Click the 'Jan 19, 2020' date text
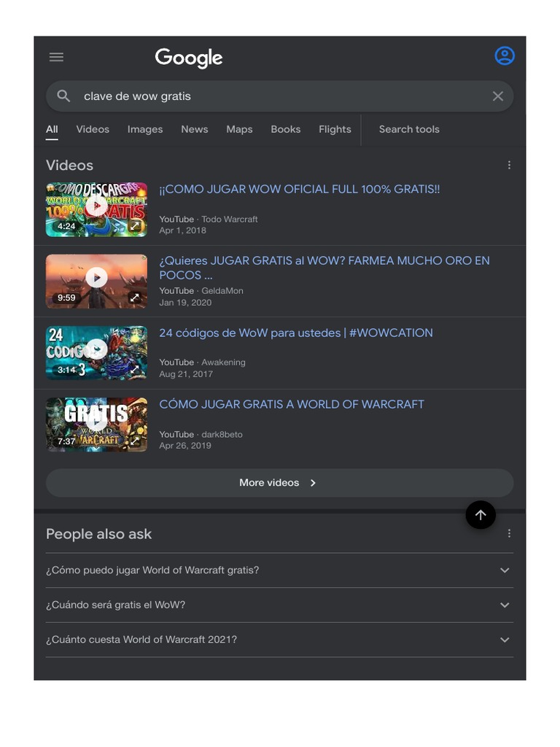The height and width of the screenshot is (747, 560). coord(185,303)
